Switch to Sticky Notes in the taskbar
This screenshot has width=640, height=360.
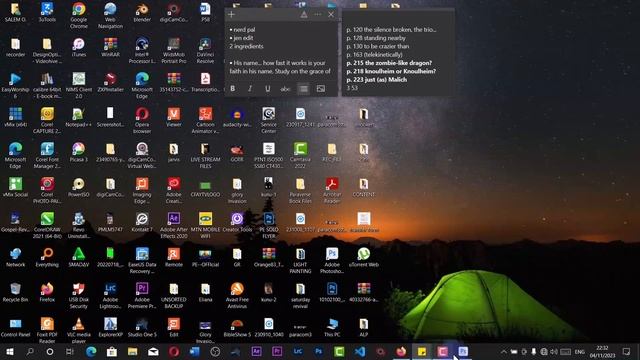(422, 351)
